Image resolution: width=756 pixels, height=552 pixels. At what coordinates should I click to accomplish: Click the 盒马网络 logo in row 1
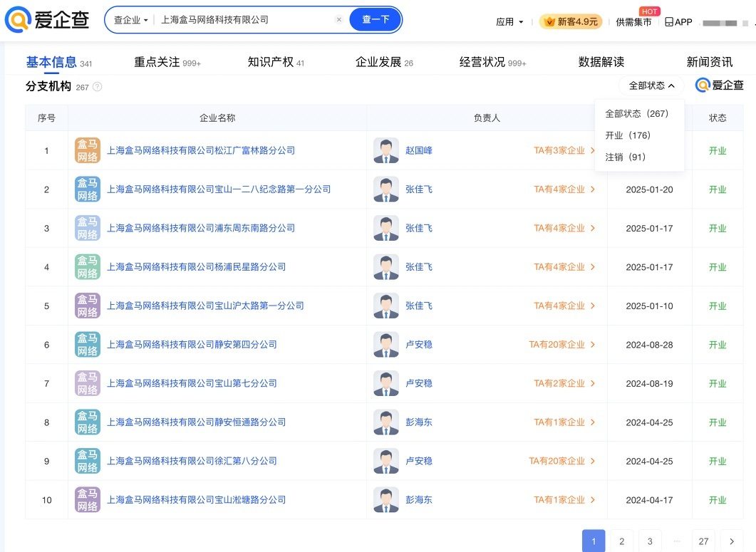point(88,150)
